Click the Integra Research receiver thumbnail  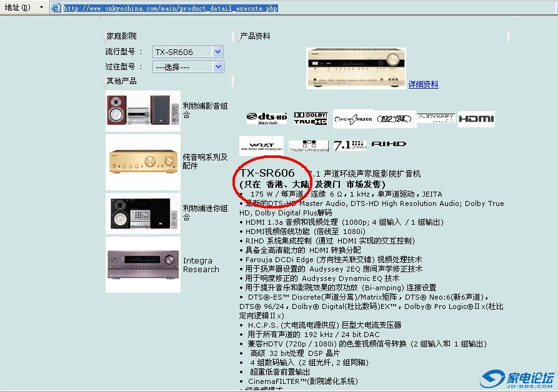pyautogui.click(x=143, y=265)
